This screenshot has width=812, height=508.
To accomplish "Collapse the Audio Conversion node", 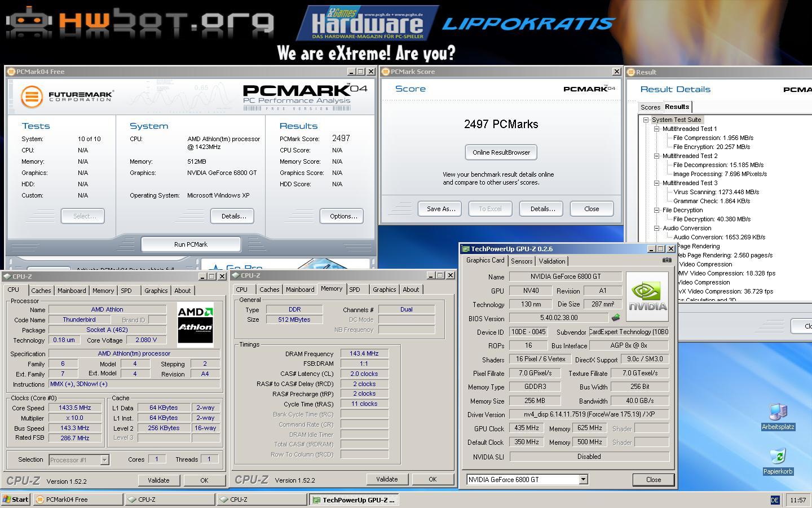I will click(x=657, y=228).
